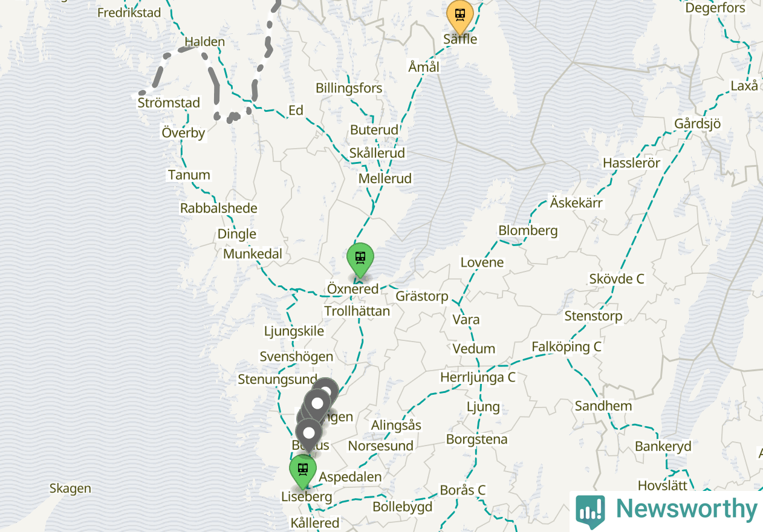Image resolution: width=763 pixels, height=532 pixels.
Task: Select the Strömstad station label
Action: pos(169,103)
